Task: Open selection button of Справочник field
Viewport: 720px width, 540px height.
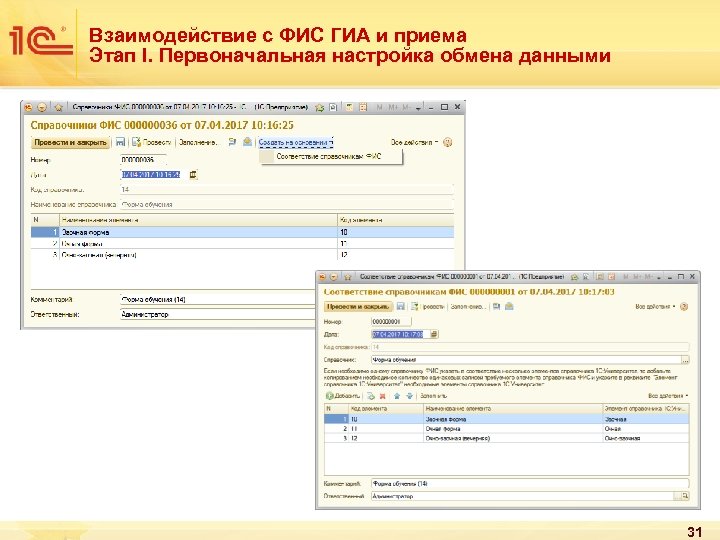Action: 685,360
